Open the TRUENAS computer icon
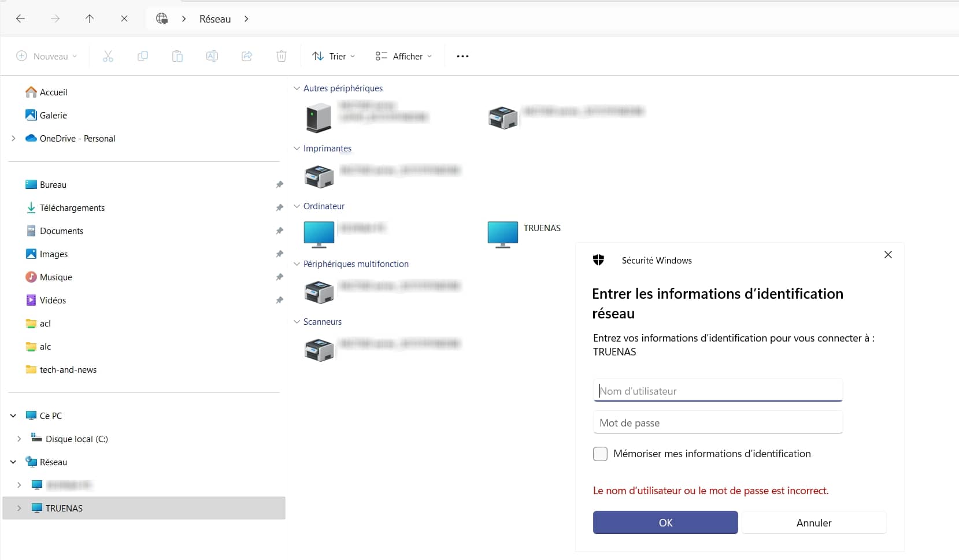The image size is (959, 560). (x=502, y=233)
